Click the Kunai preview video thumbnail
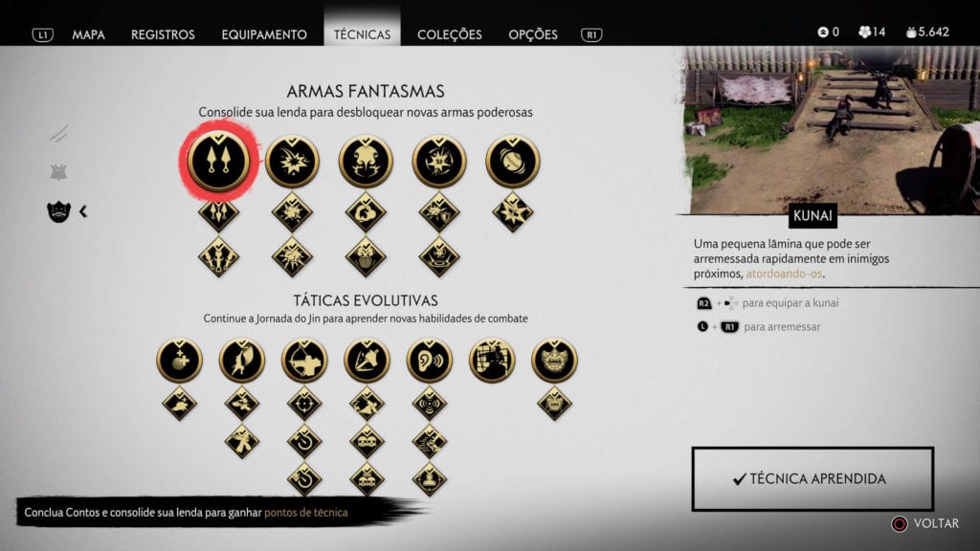Viewport: 980px width, 551px height. [x=832, y=130]
